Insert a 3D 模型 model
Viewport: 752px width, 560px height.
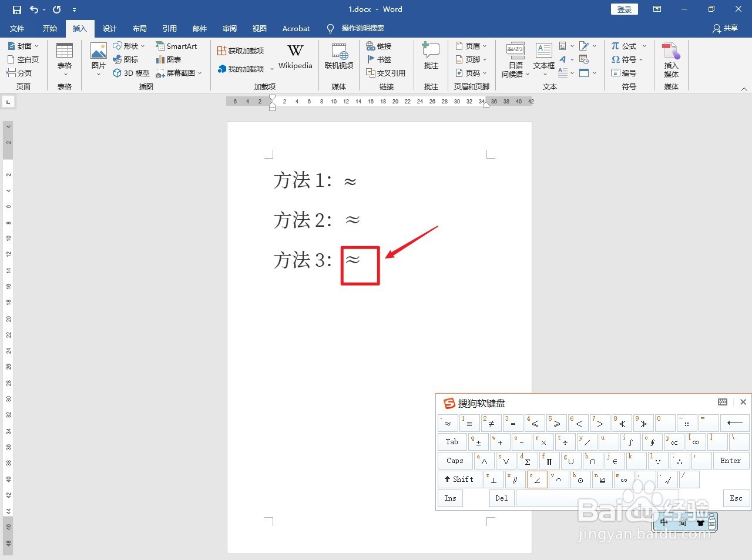coord(132,73)
